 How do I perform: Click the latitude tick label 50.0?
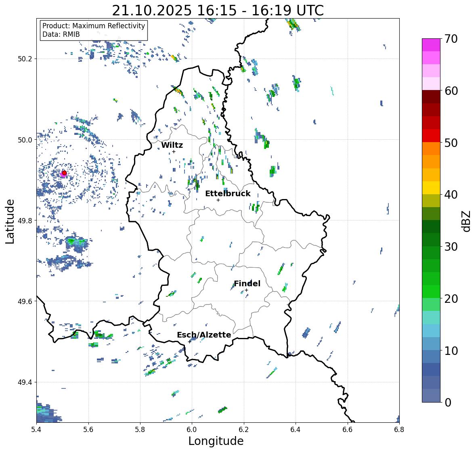(25, 140)
